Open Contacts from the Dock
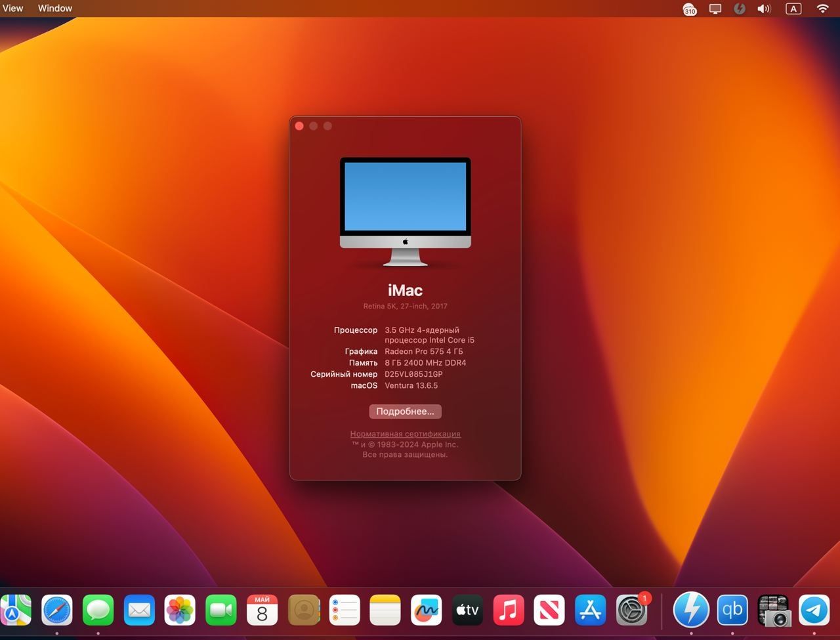 (x=303, y=610)
